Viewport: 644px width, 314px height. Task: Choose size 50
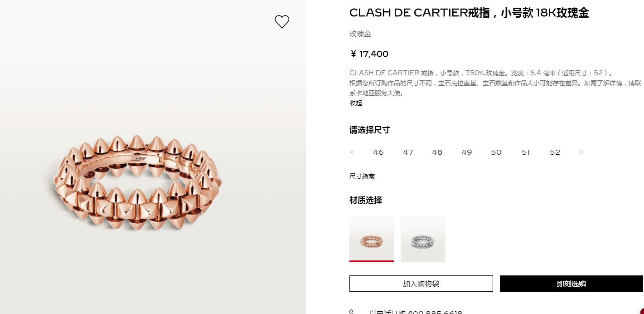click(x=496, y=152)
